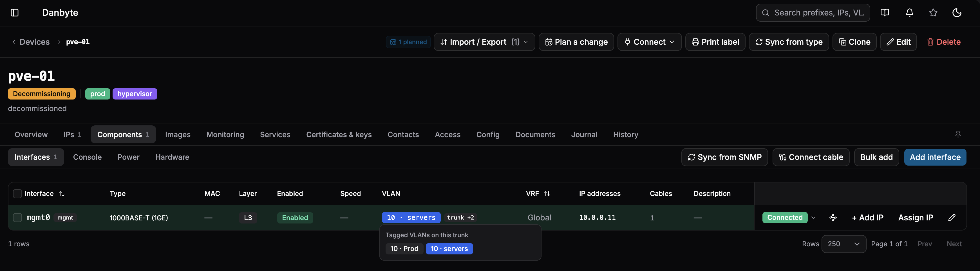The height and width of the screenshot is (271, 980).
Task: Select all interfaces with the header checkbox
Action: point(17,193)
